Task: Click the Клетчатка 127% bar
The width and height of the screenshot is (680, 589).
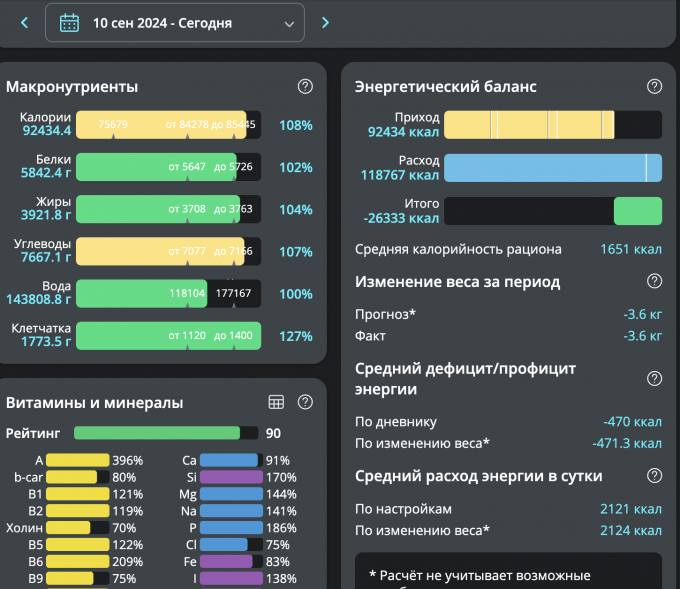Action: coord(168,336)
